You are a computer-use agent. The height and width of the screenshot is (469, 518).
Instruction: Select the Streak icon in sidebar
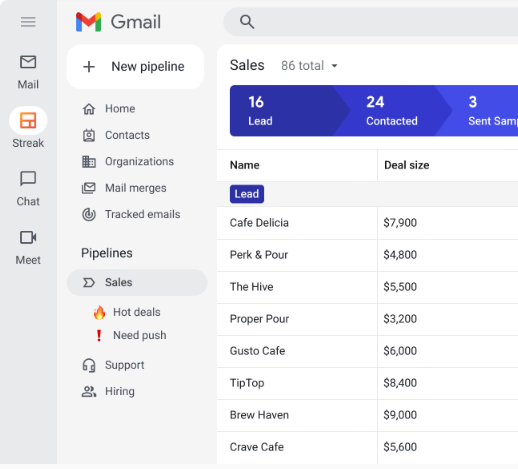28,120
